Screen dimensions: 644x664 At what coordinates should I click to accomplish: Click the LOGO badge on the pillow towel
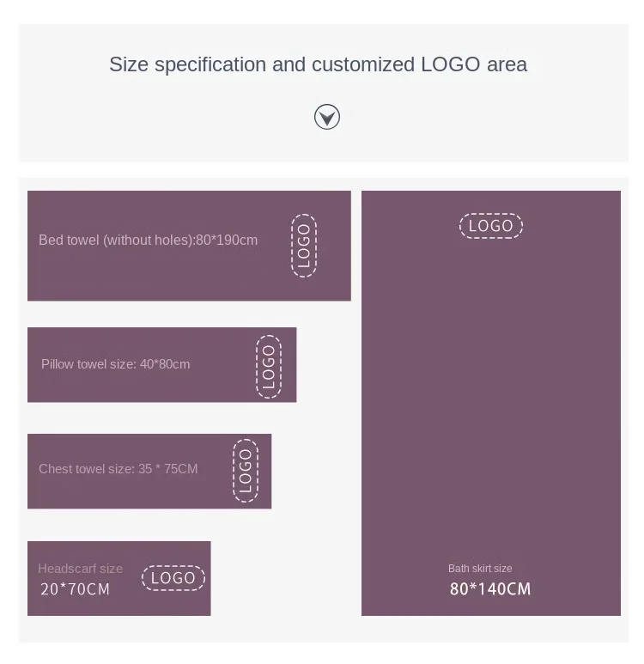269,367
